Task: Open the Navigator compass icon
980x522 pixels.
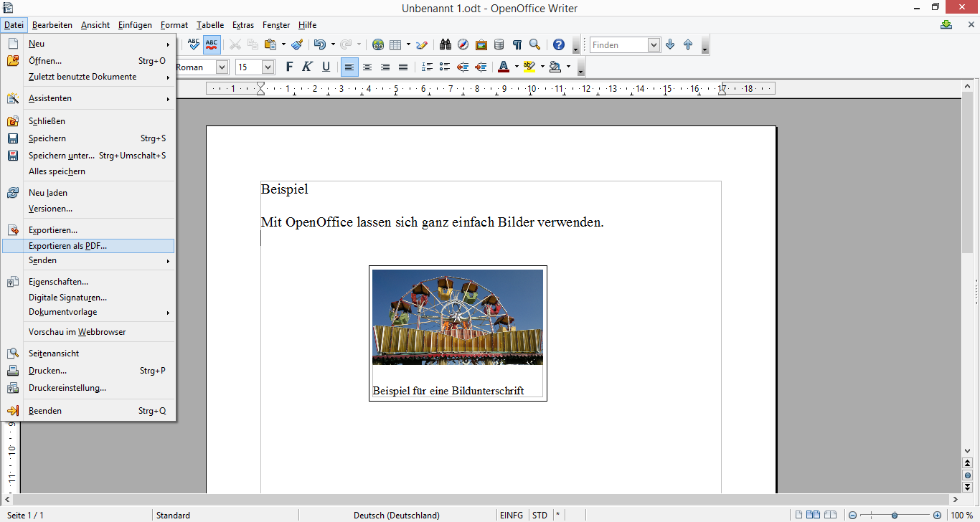Action: point(463,44)
